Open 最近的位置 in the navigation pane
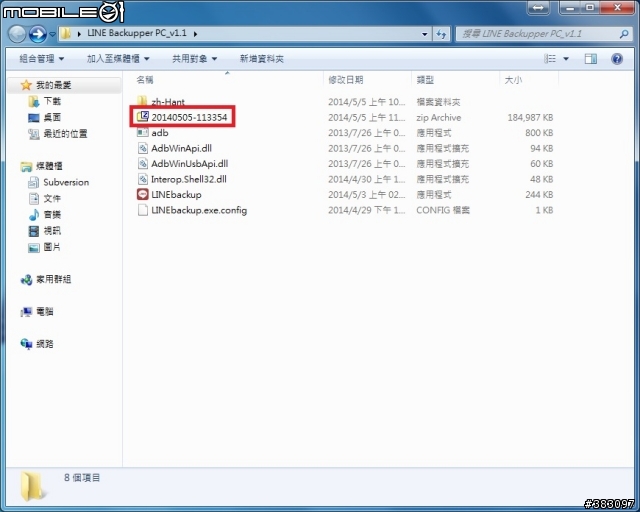This screenshot has height=512, width=640. (x=58, y=134)
